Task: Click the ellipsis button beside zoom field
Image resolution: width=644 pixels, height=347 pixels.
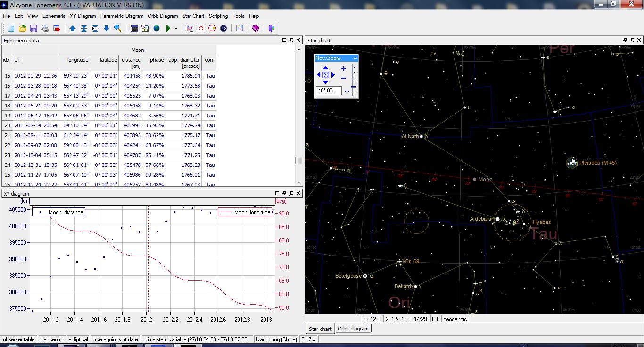Action: (x=347, y=91)
